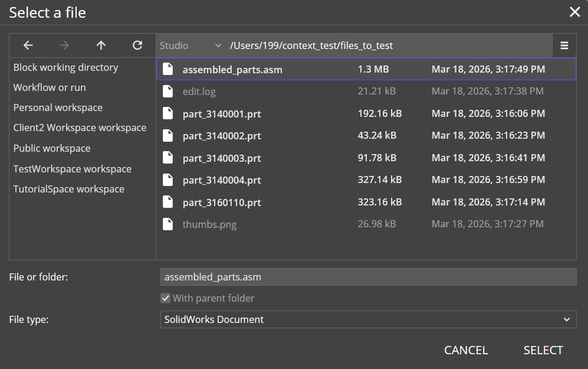This screenshot has width=588, height=369.
Task: Click the File or folder input field
Action: tap(368, 277)
